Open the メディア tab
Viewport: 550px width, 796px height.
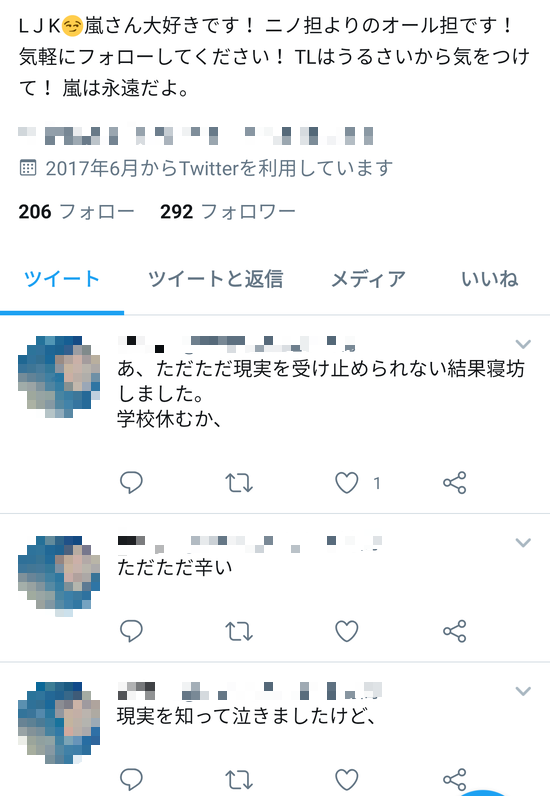click(x=368, y=279)
